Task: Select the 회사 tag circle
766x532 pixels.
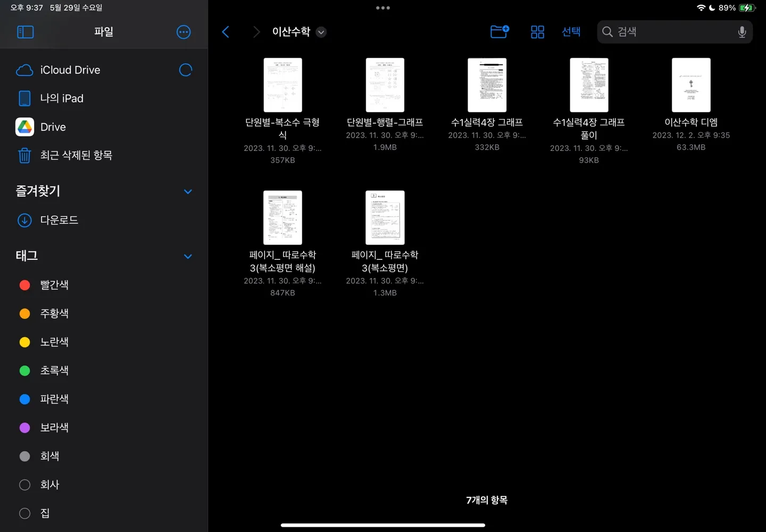Action: pyautogui.click(x=25, y=485)
